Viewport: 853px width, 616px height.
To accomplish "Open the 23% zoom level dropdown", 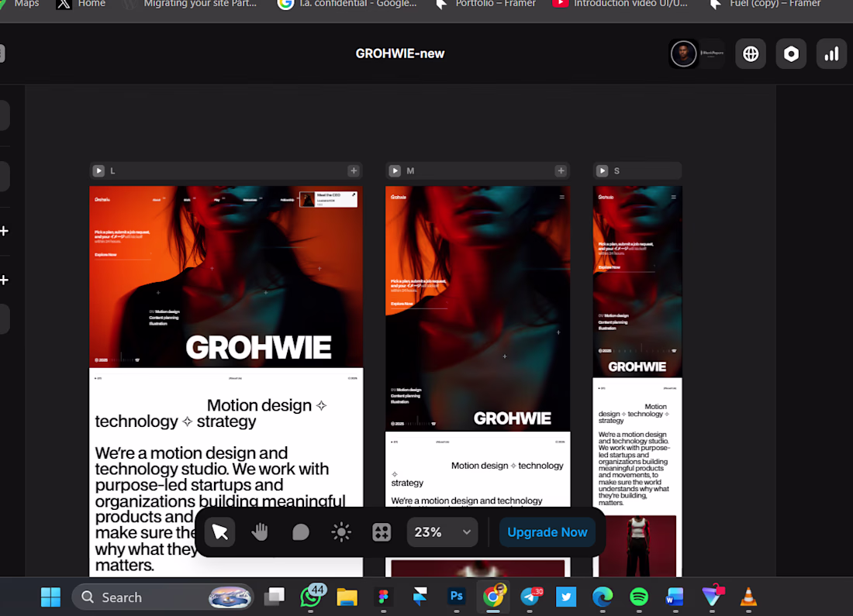I will tap(442, 532).
